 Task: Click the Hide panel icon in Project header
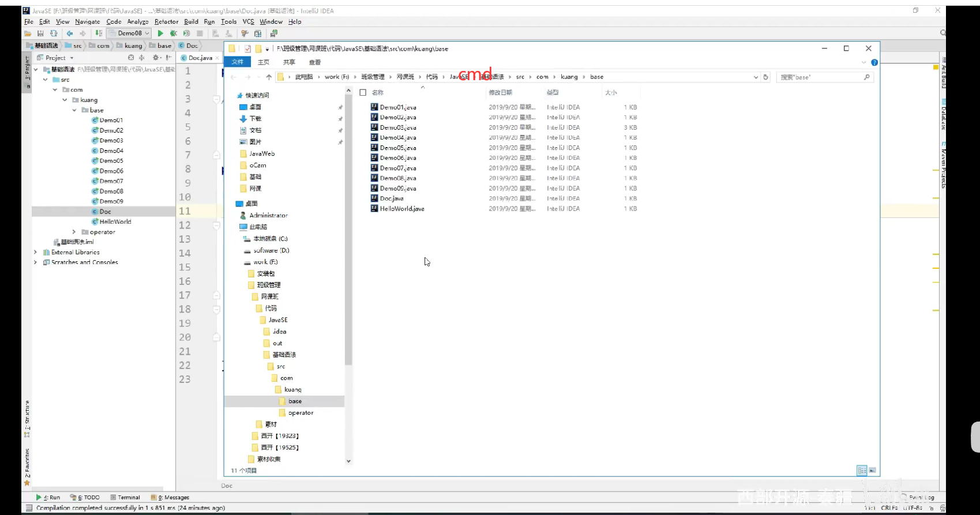click(168, 58)
